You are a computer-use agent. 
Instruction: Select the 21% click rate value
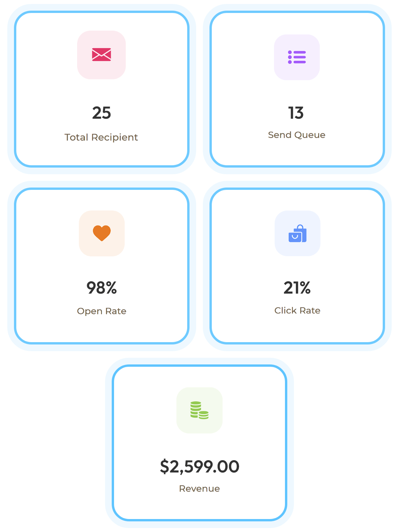(297, 288)
